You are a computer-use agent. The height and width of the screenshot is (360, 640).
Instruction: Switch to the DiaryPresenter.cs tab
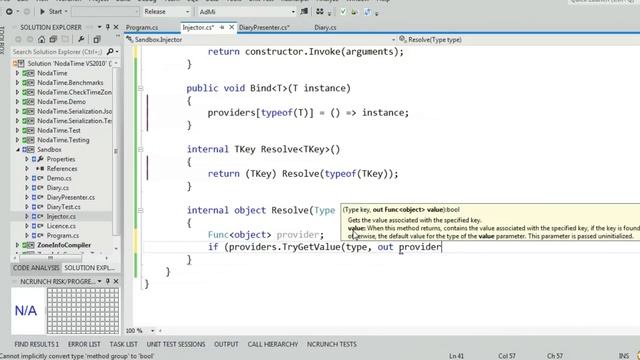264,27
